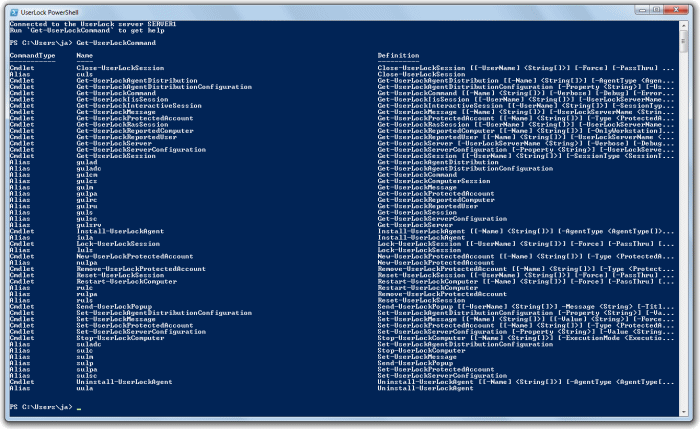This screenshot has height=429, width=700.
Task: Select the 'gulrc' alias name
Action: (x=87, y=200)
